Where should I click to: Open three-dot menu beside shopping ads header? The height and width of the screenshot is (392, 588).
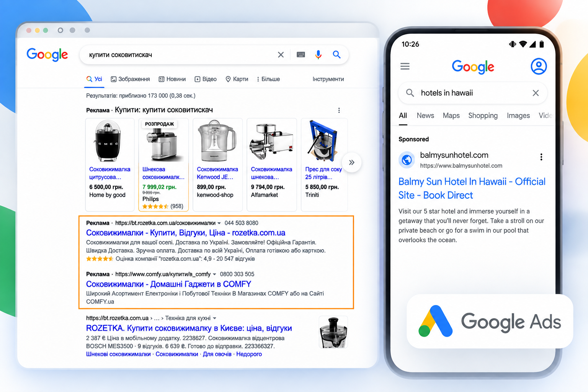tap(339, 110)
